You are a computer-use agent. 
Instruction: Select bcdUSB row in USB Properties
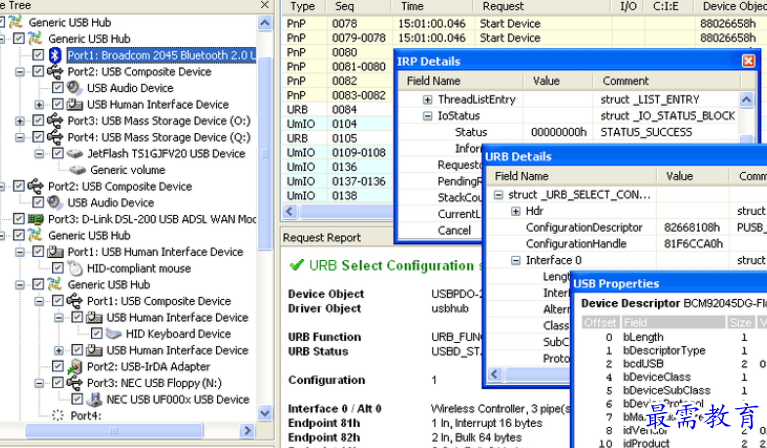(643, 364)
